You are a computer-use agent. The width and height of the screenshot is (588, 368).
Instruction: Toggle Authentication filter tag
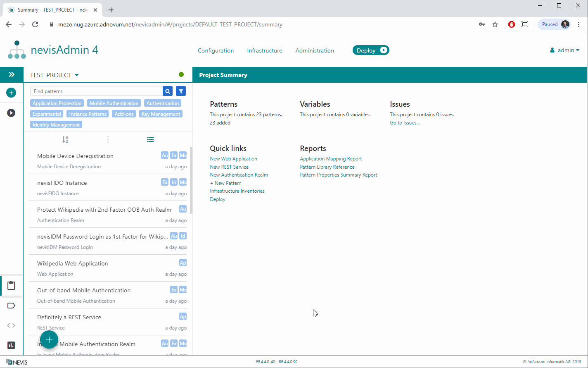(163, 103)
